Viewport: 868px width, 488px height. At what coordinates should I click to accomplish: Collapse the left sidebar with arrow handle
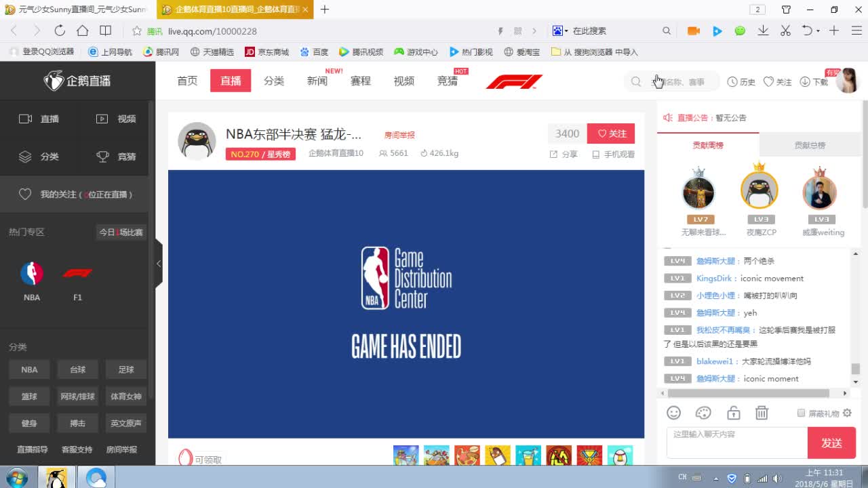pos(159,264)
